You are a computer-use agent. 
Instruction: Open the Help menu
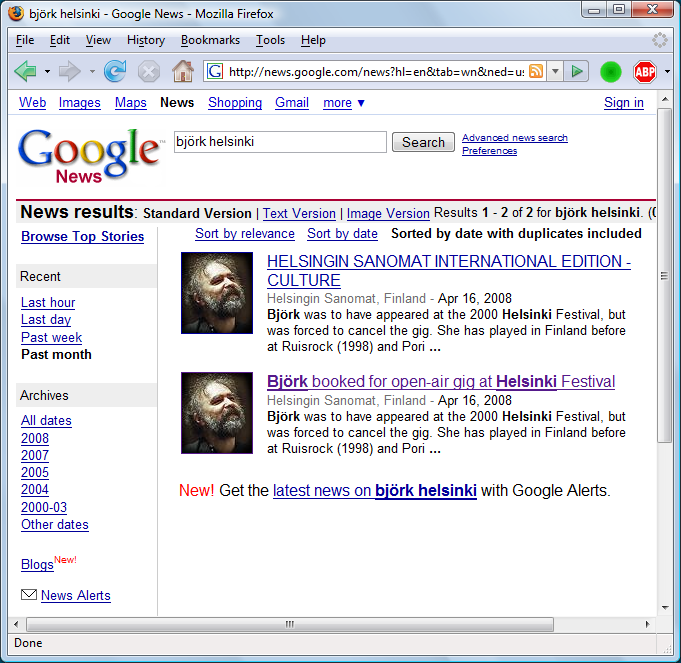313,40
